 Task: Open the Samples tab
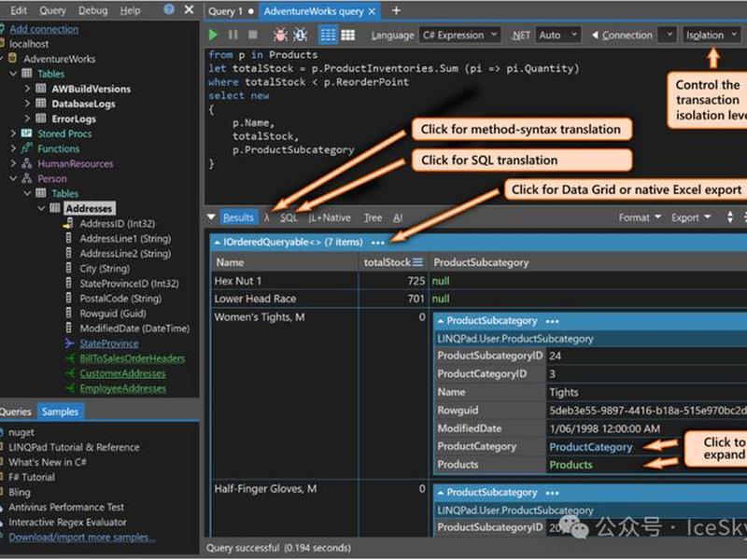[x=60, y=412]
